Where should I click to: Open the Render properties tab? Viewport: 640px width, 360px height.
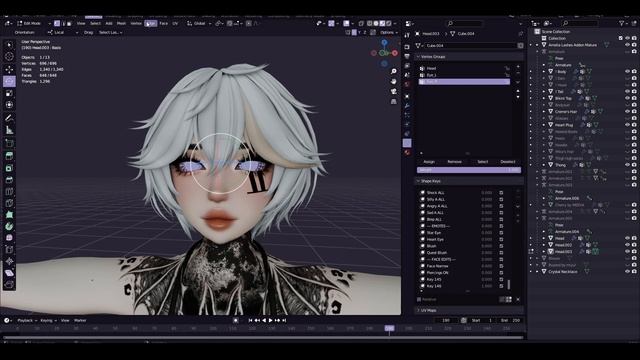point(407,47)
